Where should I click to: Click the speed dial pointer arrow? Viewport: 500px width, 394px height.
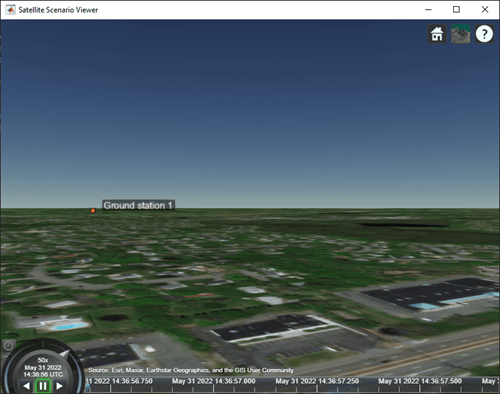pos(65,354)
